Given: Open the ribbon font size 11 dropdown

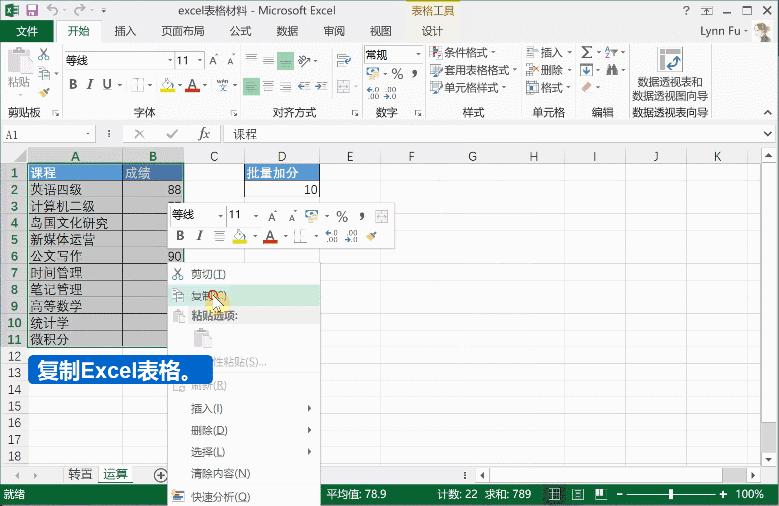Looking at the screenshot, I should 200,61.
